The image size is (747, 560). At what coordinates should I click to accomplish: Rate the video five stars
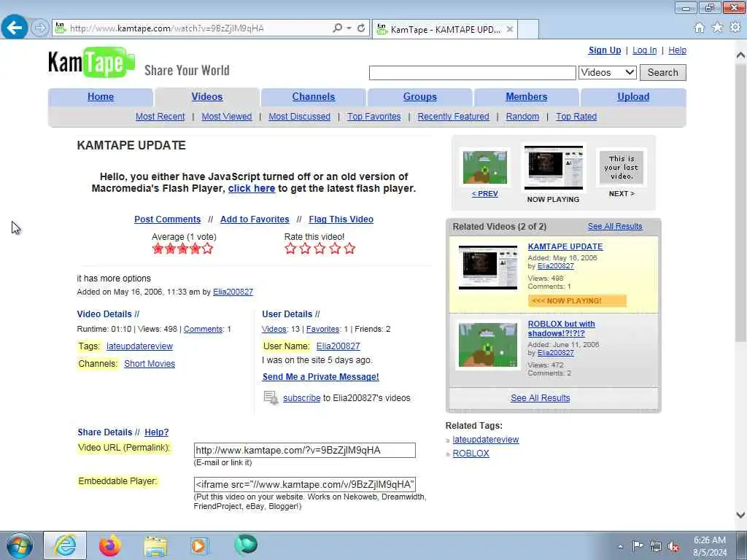point(349,249)
